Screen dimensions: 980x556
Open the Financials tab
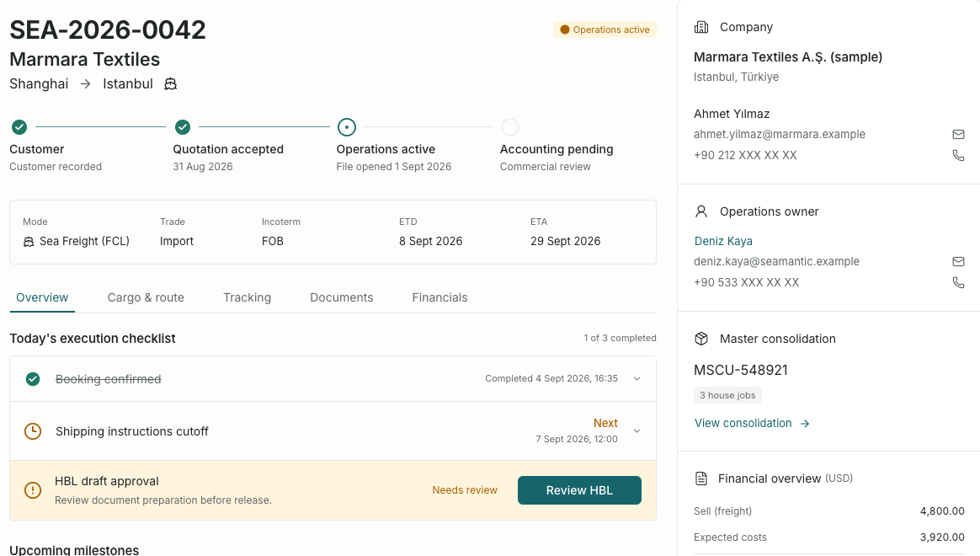tap(439, 297)
